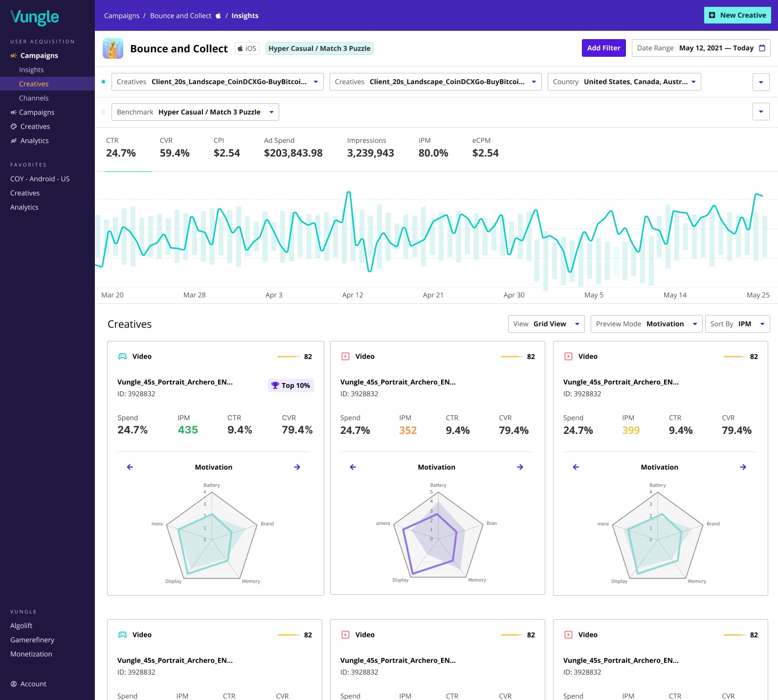
Task: Open Analytics under Favorites
Action: (x=24, y=207)
